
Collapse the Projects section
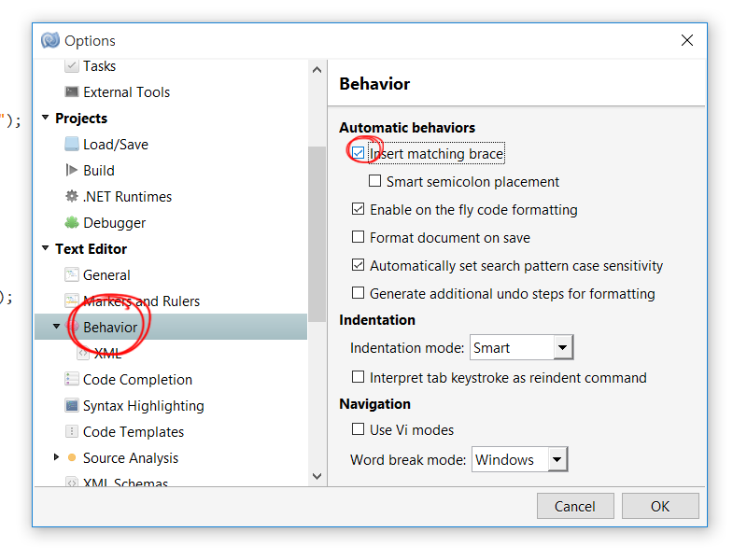[x=45, y=118]
